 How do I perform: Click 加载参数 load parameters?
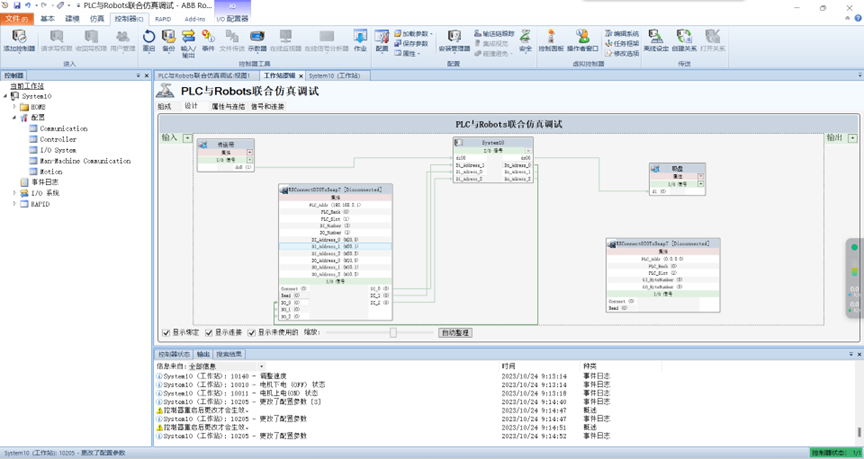click(414, 34)
